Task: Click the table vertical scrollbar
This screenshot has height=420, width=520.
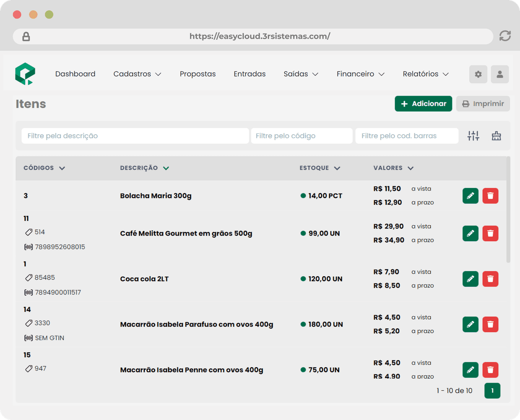Action: coord(508,210)
